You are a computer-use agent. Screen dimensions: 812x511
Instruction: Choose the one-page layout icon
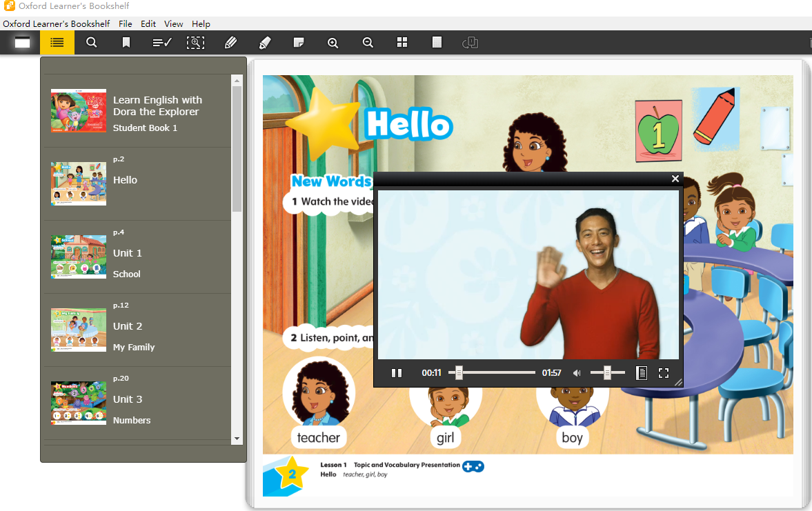(437, 43)
